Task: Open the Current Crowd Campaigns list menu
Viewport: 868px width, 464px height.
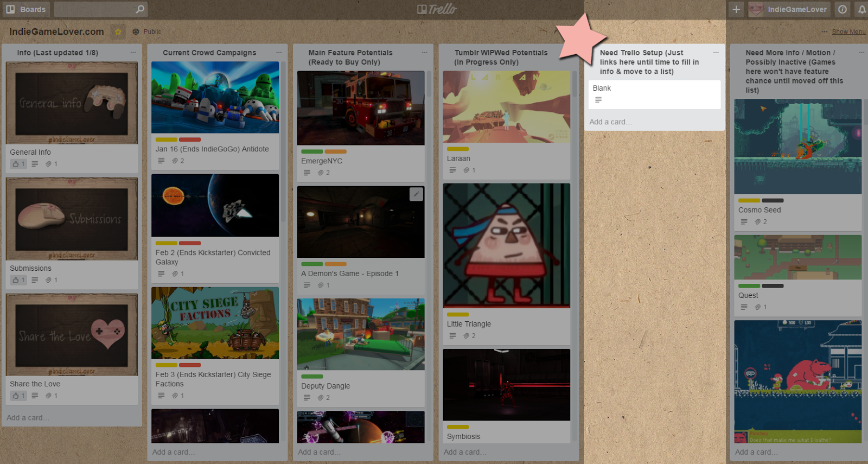Action: [279, 53]
